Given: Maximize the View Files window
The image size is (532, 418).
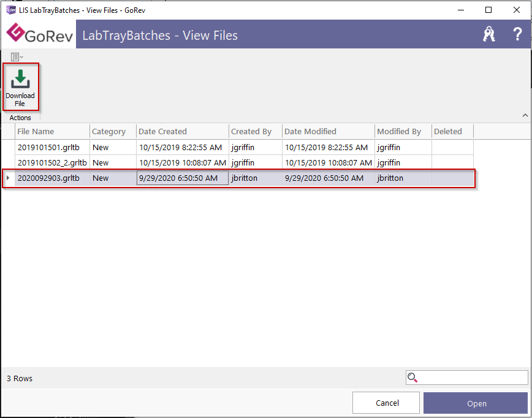Looking at the screenshot, I should click(x=488, y=10).
